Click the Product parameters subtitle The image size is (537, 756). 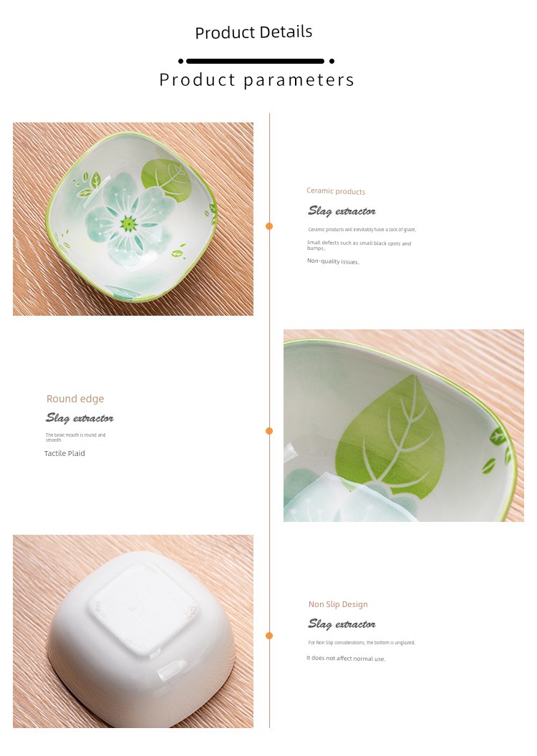[257, 80]
